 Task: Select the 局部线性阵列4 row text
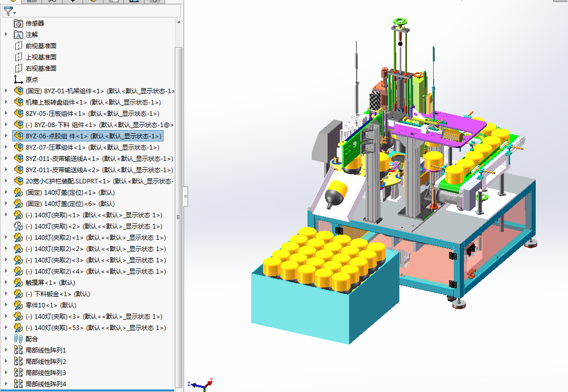(46, 384)
